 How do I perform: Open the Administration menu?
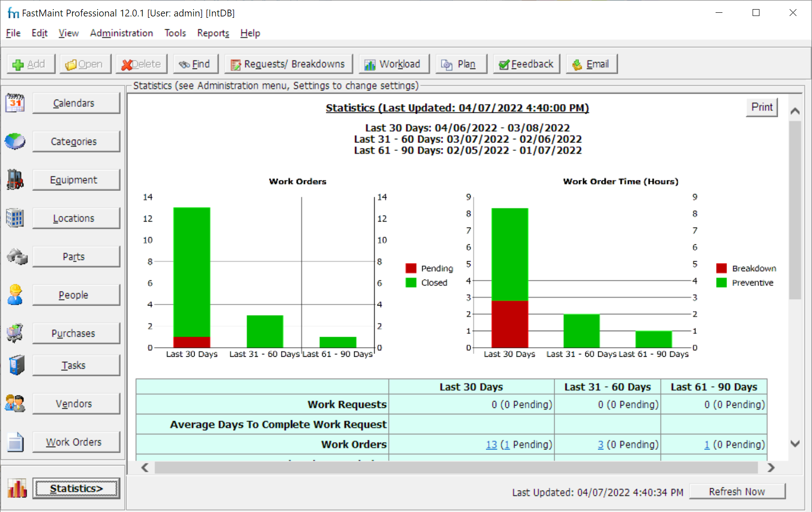121,33
